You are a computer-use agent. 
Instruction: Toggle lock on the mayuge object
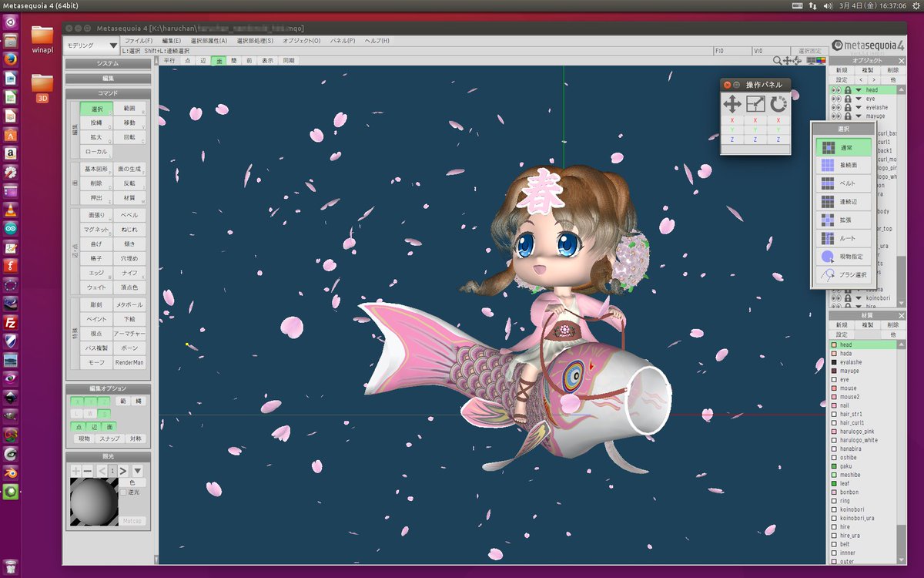click(849, 116)
